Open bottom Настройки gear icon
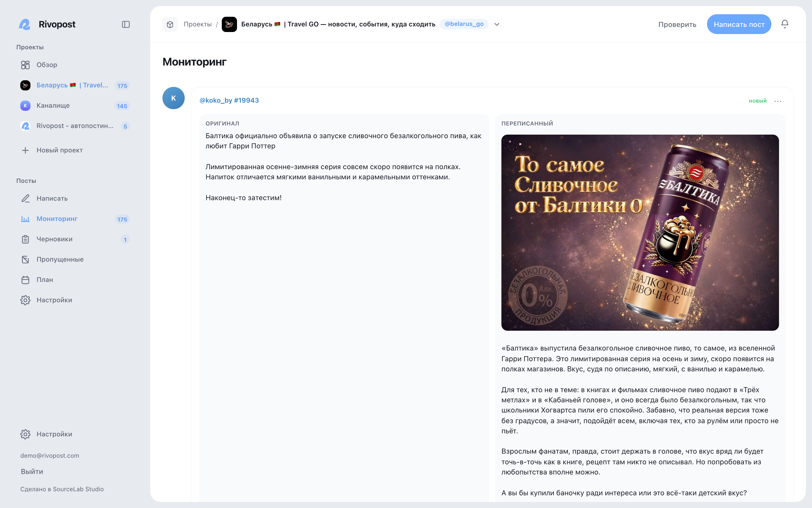This screenshot has height=508, width=812. [25, 434]
